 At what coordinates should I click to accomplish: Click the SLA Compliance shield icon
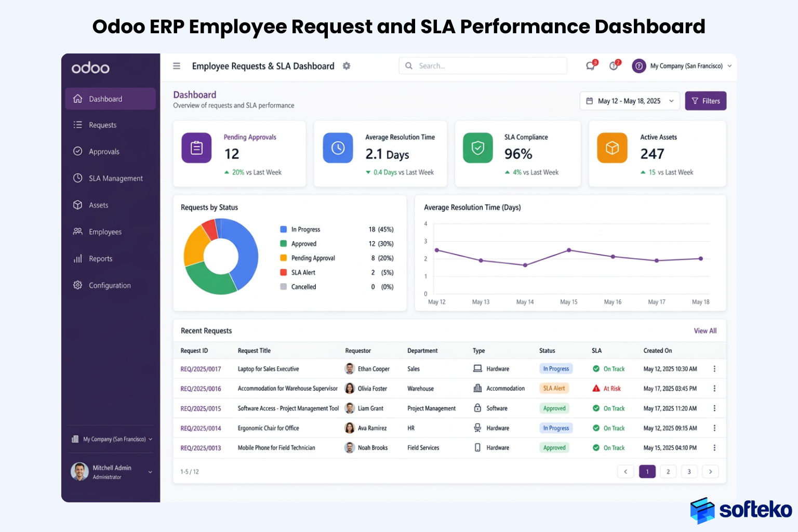[x=478, y=148]
